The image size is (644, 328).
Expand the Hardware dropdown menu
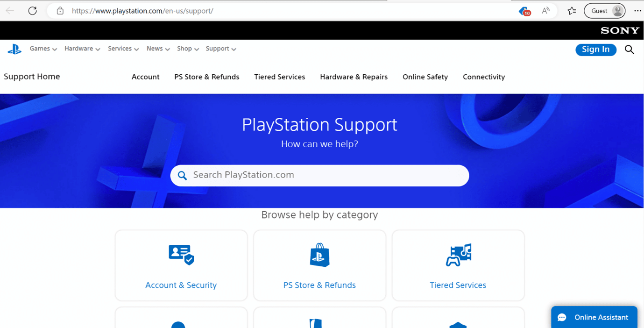tap(79, 49)
